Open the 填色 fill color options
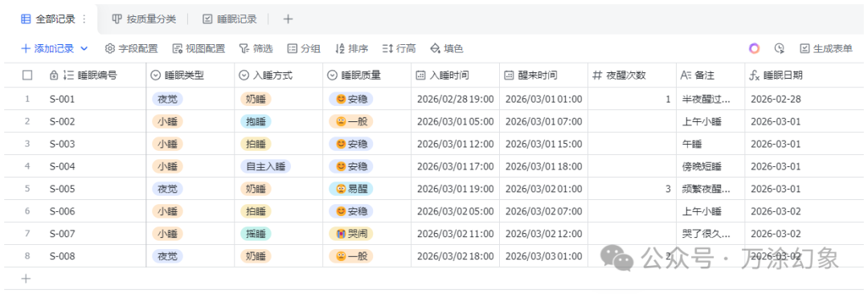The width and height of the screenshot is (868, 294). coord(447,49)
